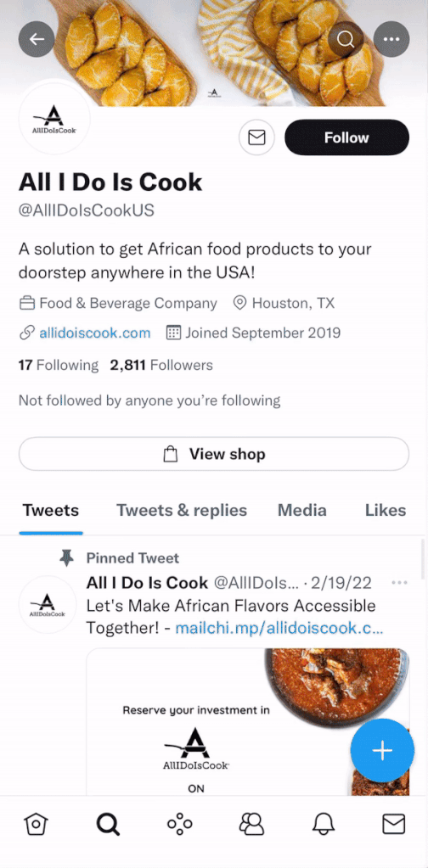Switch to the Tweets & replies tab
428x868 pixels.
point(182,511)
